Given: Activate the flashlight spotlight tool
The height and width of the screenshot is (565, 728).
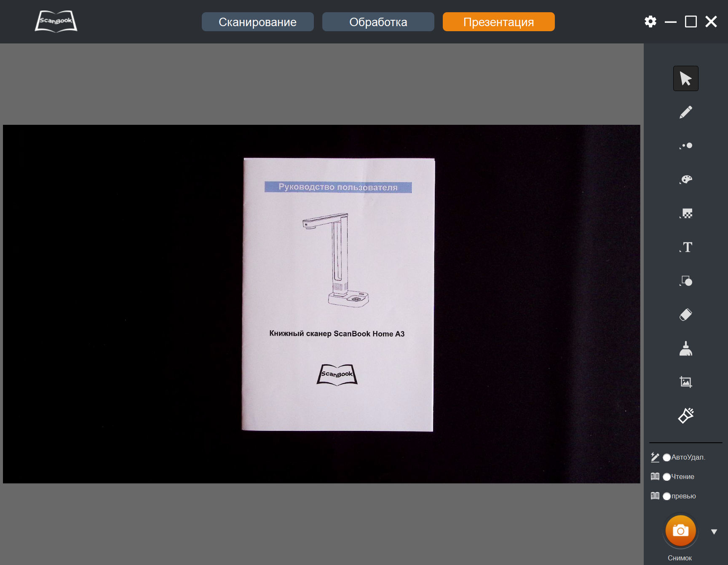Looking at the screenshot, I should 685,416.
